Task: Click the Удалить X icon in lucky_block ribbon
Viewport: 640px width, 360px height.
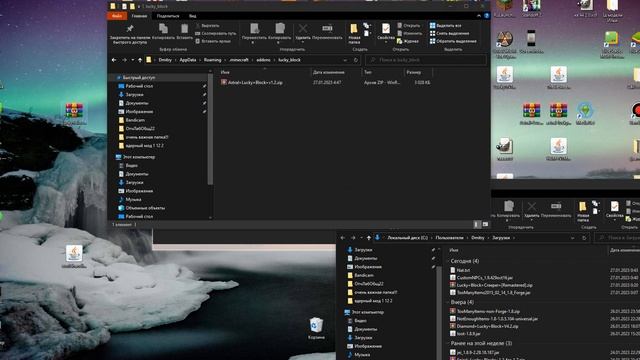Action: tap(303, 29)
